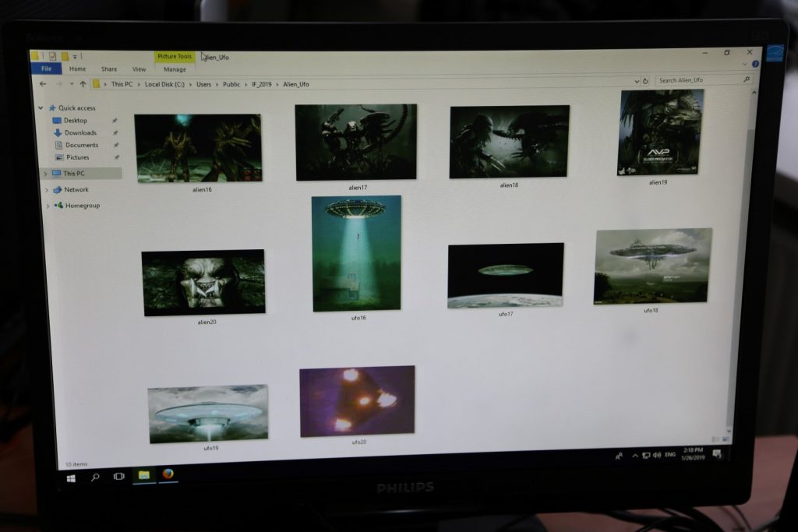
Task: Expand chevron after Local Disk (C:) in path
Action: coord(191,84)
